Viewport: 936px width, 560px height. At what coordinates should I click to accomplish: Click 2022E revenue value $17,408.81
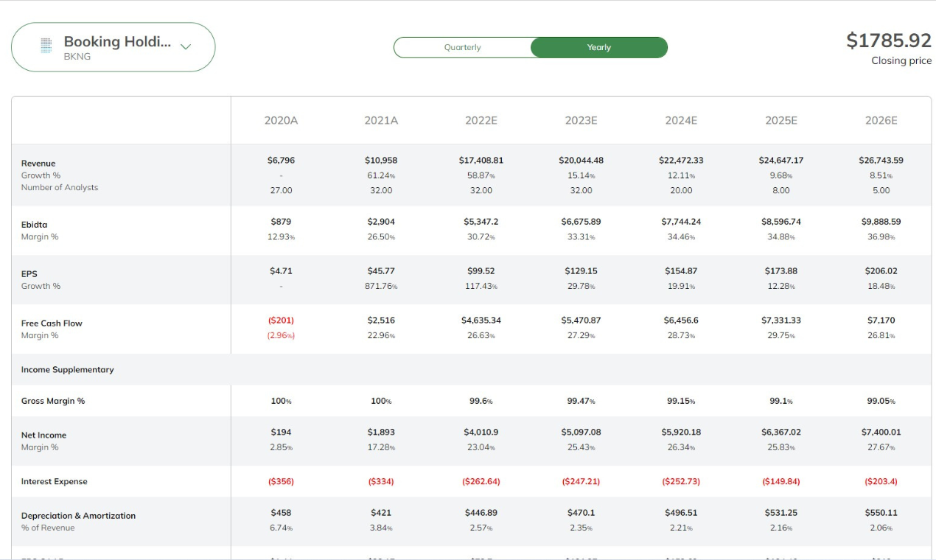tap(481, 160)
